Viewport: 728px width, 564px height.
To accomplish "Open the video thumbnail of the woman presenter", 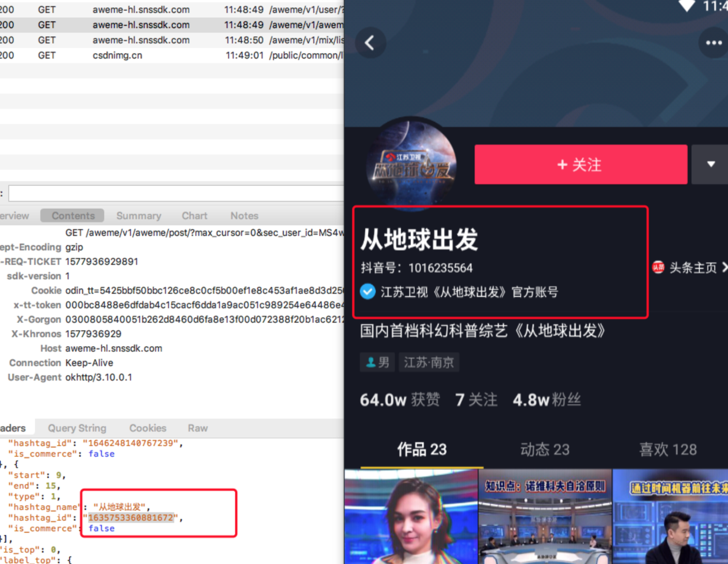I will (411, 516).
